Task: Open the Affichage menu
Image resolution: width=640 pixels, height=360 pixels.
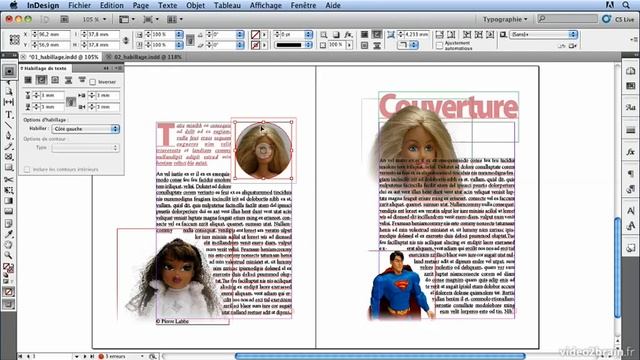Action: tap(266, 5)
